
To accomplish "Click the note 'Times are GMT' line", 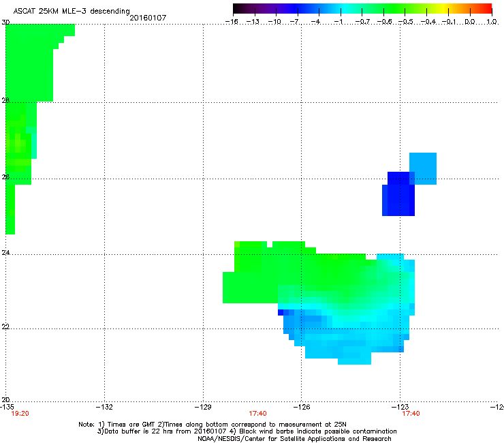I will point(212,425).
